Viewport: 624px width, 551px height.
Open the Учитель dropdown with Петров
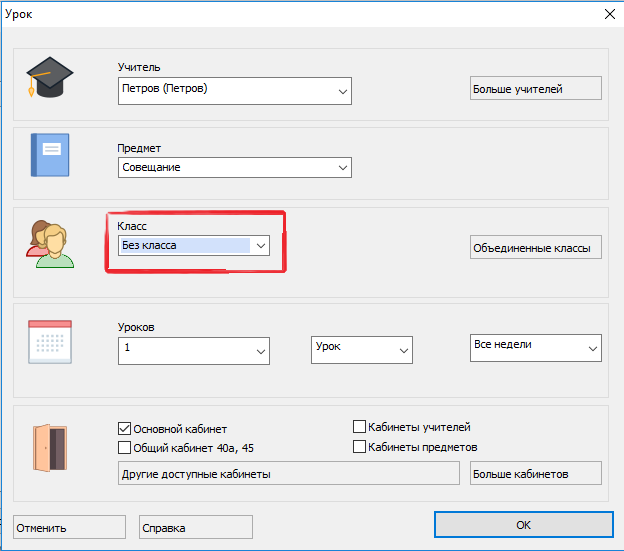(234, 90)
